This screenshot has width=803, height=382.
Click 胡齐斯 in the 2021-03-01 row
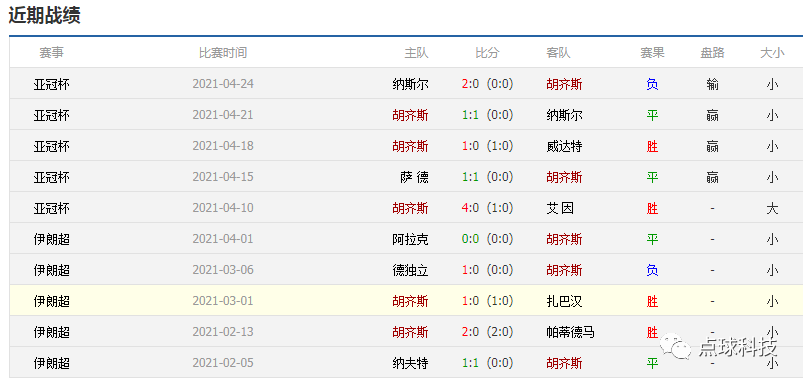[410, 301]
